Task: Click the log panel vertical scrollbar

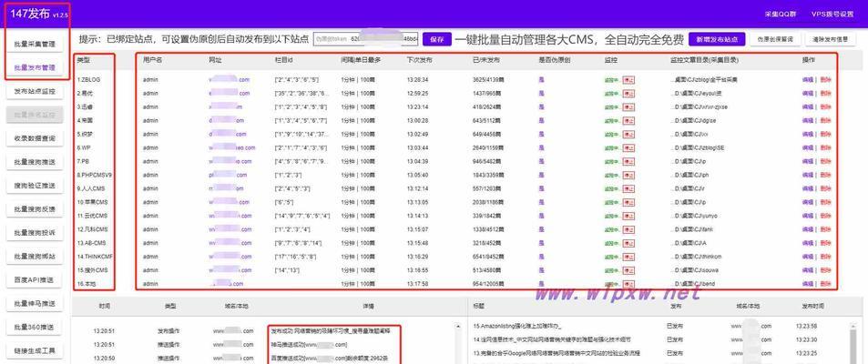Action: (458, 343)
